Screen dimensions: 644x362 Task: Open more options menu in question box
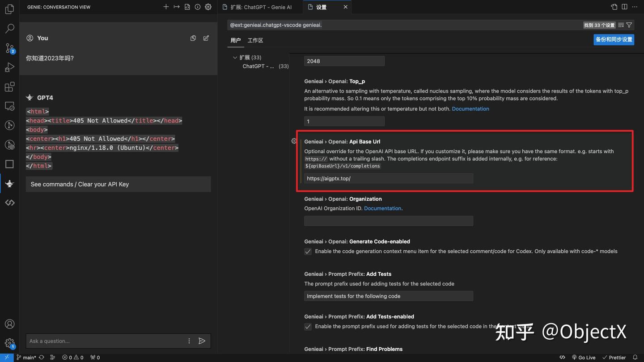189,341
